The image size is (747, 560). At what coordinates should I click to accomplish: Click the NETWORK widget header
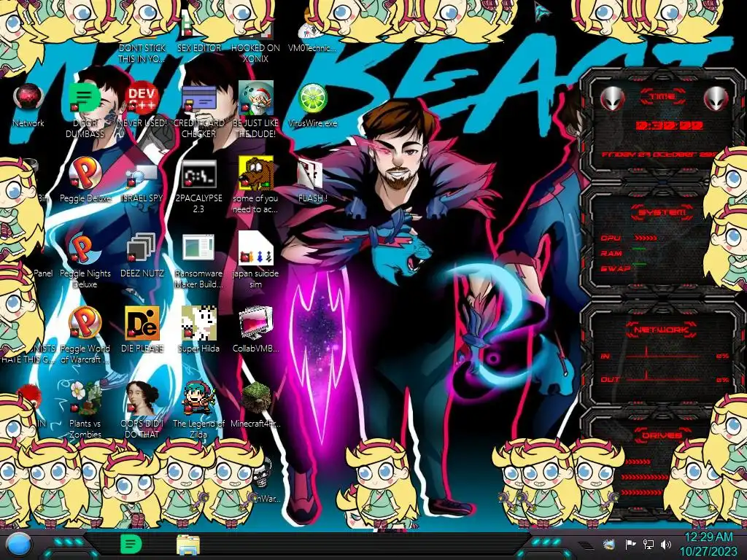pyautogui.click(x=661, y=330)
